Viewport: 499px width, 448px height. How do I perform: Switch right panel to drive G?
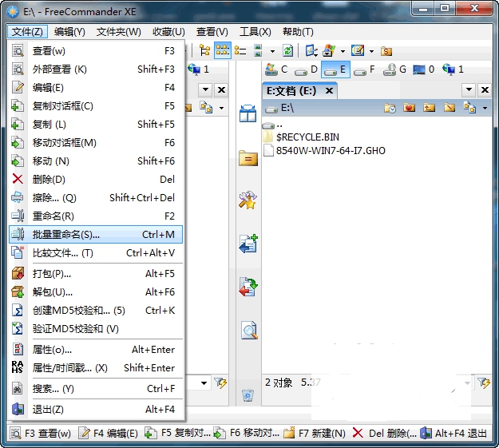pos(394,69)
